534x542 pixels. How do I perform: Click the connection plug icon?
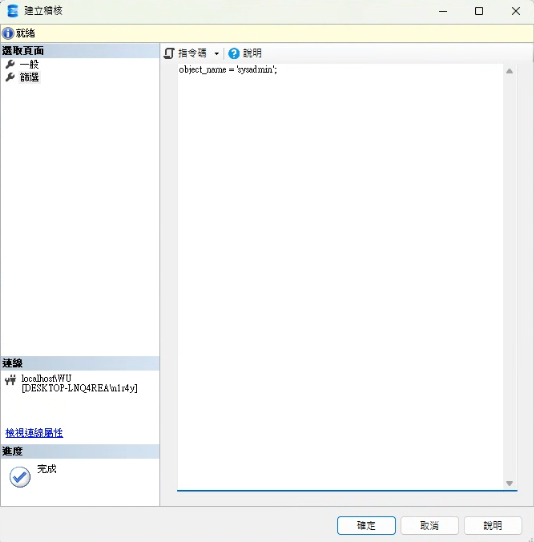(11, 380)
